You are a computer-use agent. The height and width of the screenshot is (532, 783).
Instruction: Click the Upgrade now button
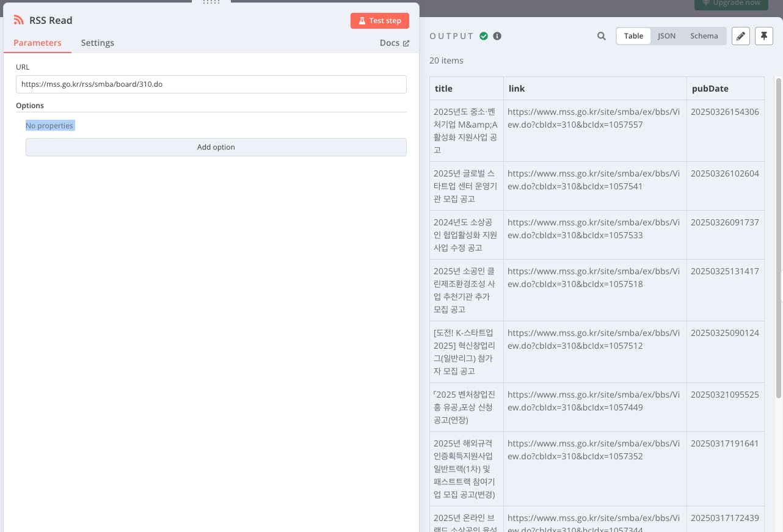(731, 3)
